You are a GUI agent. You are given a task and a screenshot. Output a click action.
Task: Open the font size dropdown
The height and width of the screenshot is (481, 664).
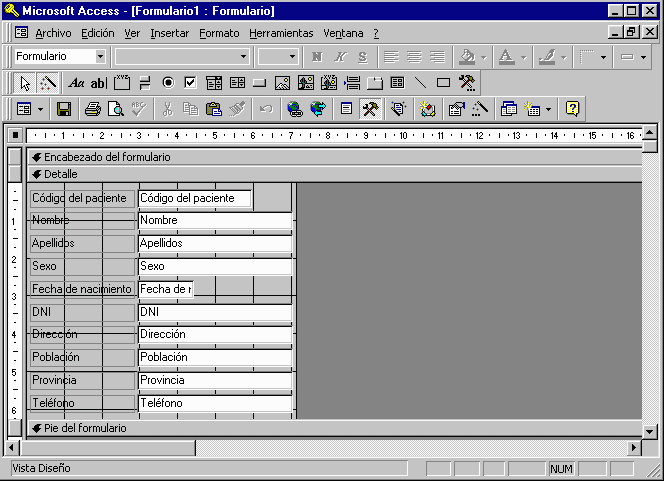point(292,56)
